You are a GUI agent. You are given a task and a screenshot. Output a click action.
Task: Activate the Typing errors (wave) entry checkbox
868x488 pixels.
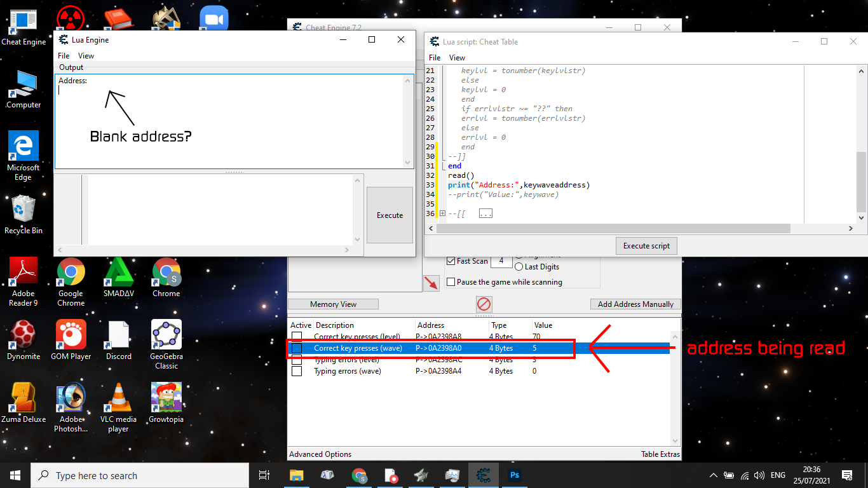point(297,371)
